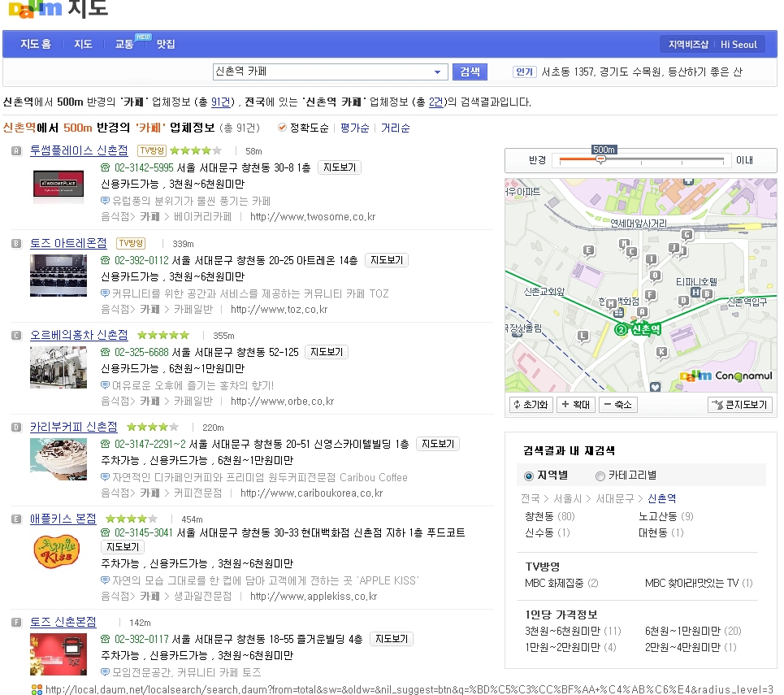Select map pin B beside 티파니호텔
The height and width of the screenshot is (695, 784).
(x=707, y=293)
